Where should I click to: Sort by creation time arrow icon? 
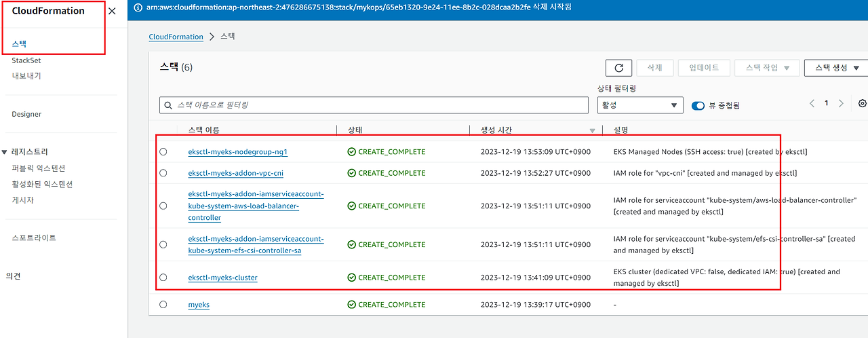pyautogui.click(x=592, y=130)
